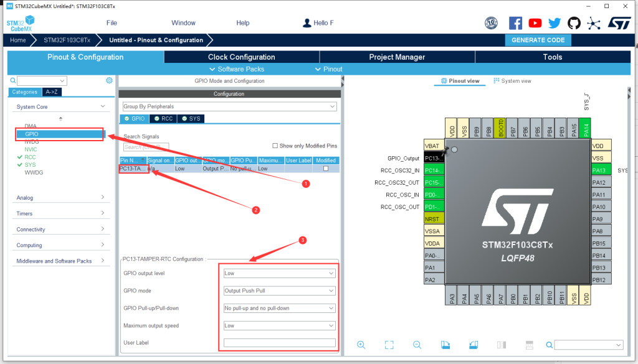Click the user account icon beside Hello F
The width and height of the screenshot is (638, 364).
click(307, 23)
